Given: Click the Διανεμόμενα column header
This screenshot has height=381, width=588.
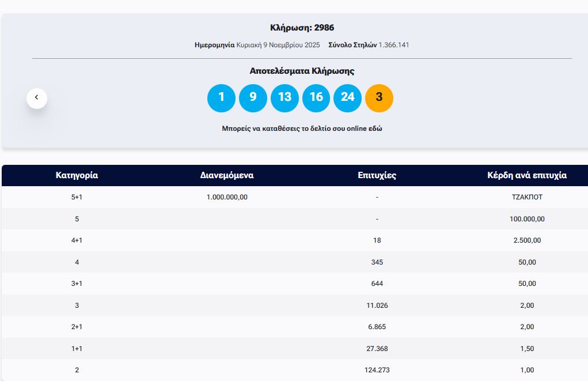Looking at the screenshot, I should (227, 175).
